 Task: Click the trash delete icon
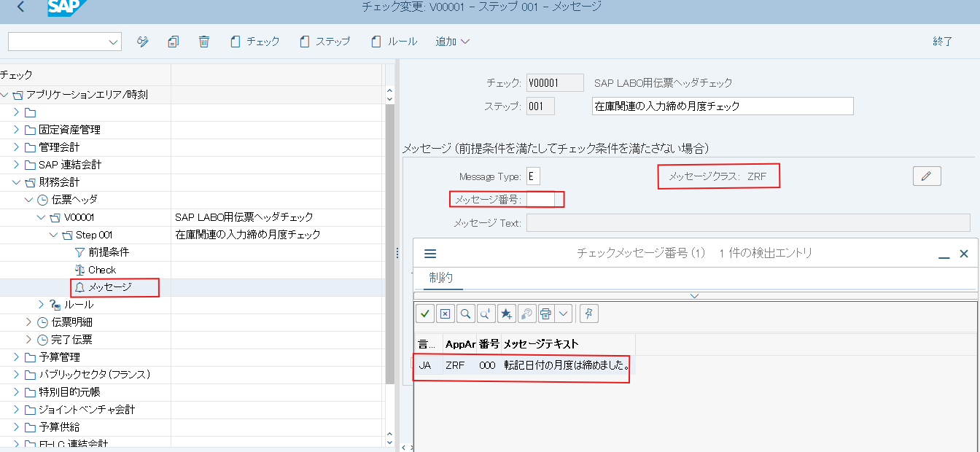coord(204,42)
